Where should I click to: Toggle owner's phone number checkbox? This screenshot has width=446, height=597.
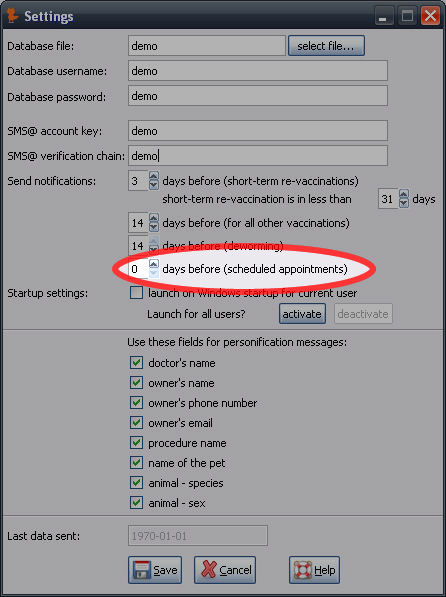pos(136,402)
